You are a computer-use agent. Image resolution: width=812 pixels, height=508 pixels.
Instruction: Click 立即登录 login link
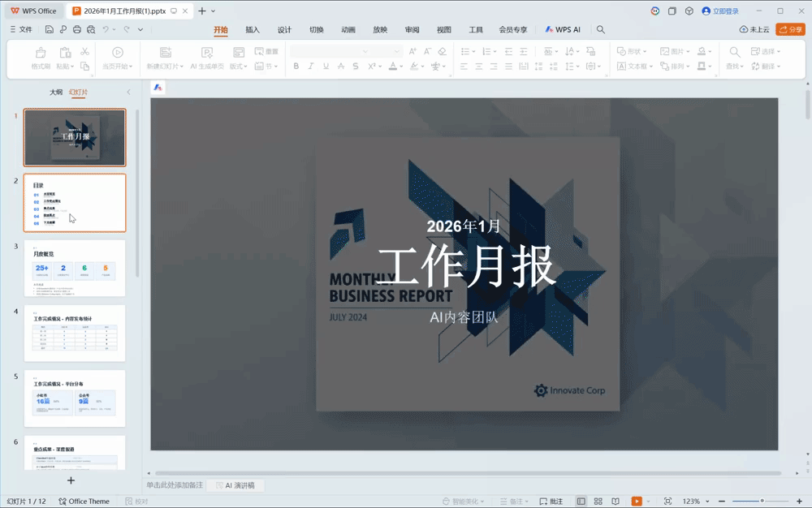click(x=720, y=11)
